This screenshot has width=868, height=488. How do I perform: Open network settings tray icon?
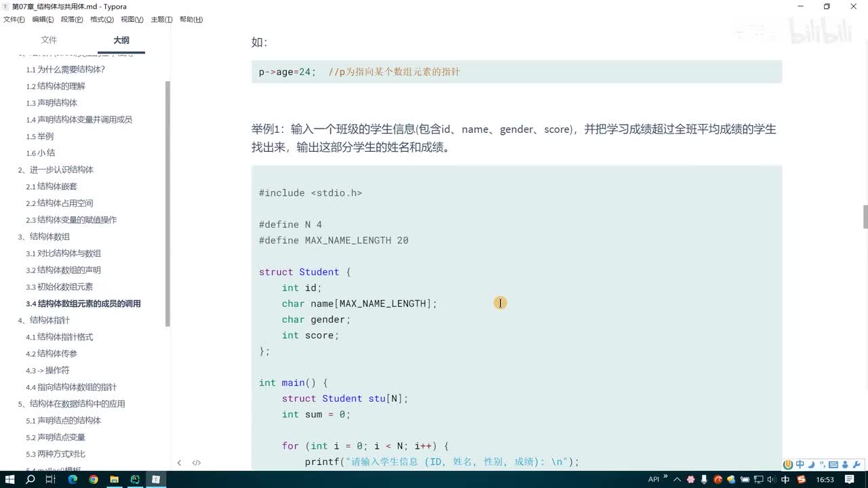[x=758, y=479]
